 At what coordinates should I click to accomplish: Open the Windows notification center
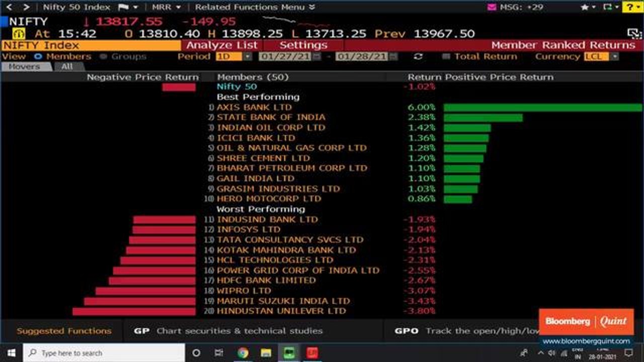point(628,353)
